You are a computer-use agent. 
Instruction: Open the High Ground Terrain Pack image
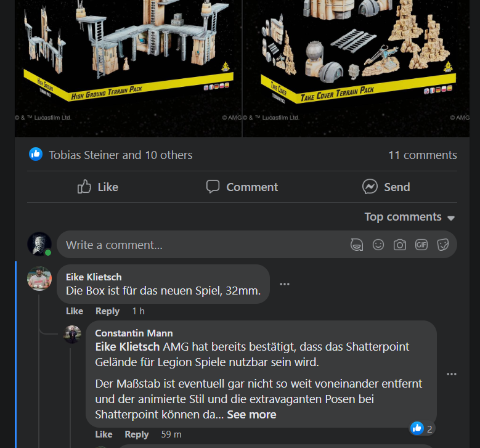[x=128, y=68]
